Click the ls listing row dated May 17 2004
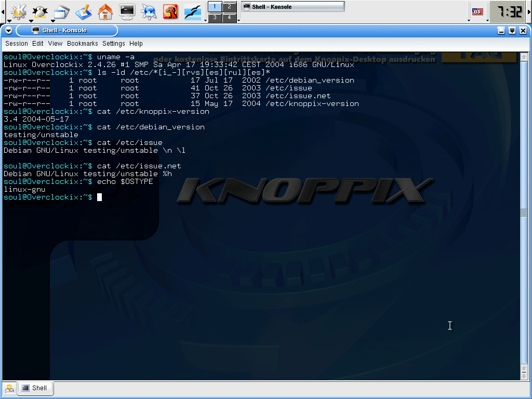Screen dimensions: 532x399 (x=181, y=103)
